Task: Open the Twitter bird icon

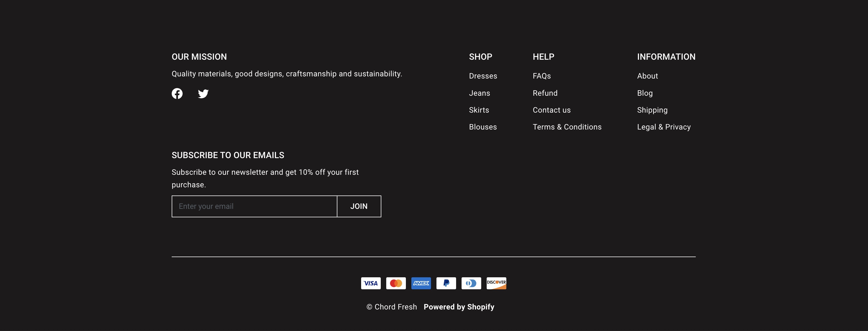Action: pos(203,94)
